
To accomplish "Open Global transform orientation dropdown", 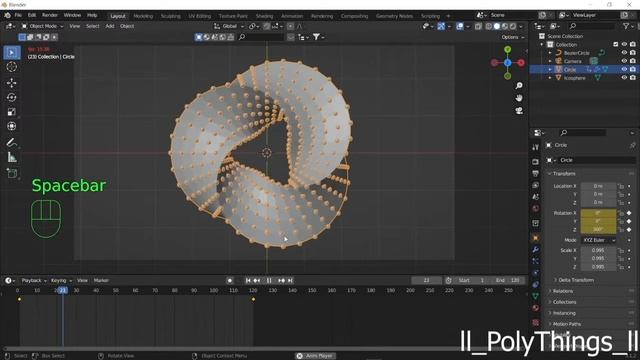I will (x=229, y=26).
